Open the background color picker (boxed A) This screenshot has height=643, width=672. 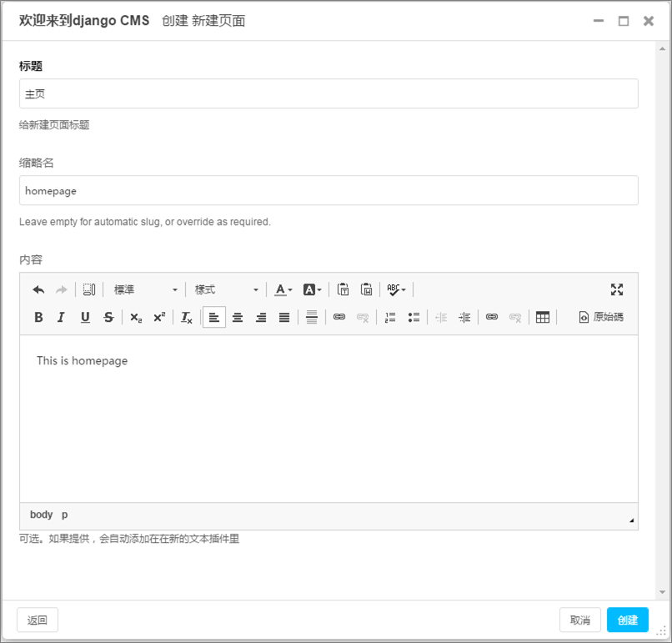click(313, 289)
